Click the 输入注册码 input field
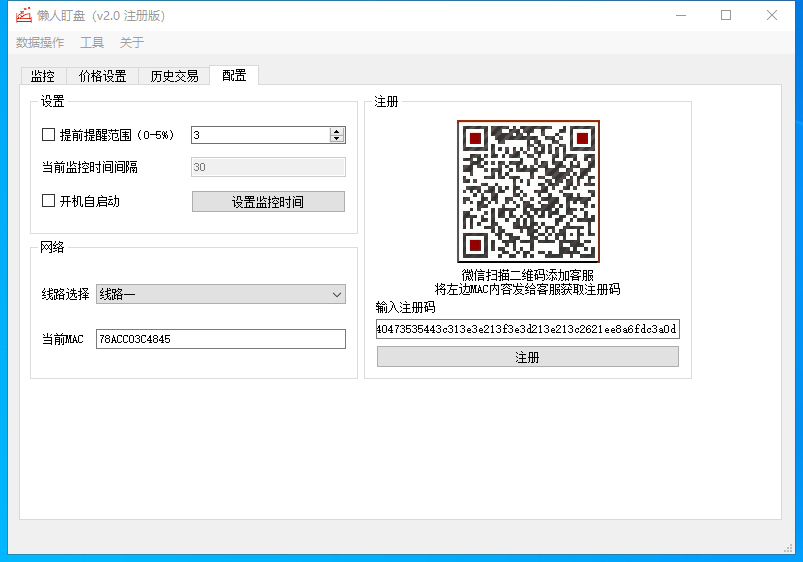 point(527,329)
